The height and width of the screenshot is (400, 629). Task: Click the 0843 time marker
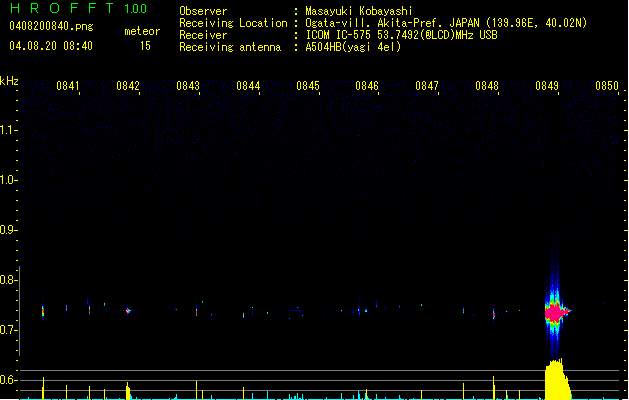pos(188,86)
